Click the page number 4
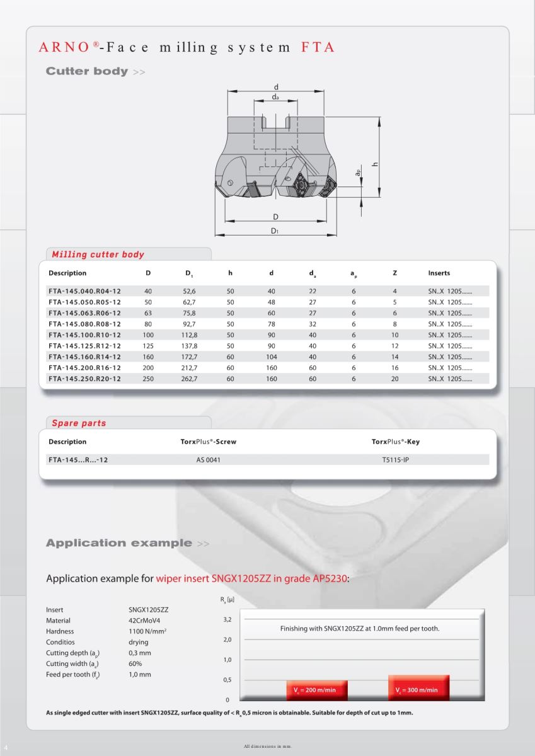This screenshot has height=756, width=535. 4,747
